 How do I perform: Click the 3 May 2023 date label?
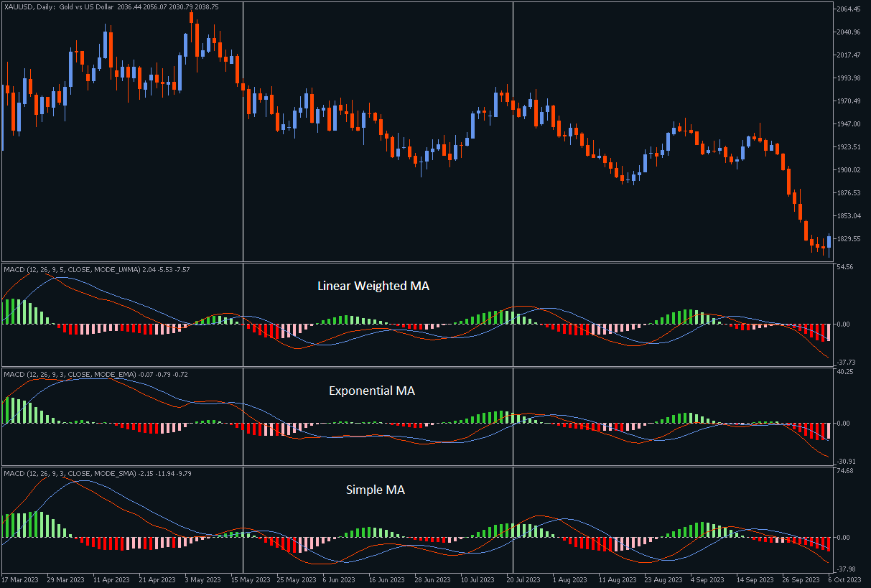202,579
